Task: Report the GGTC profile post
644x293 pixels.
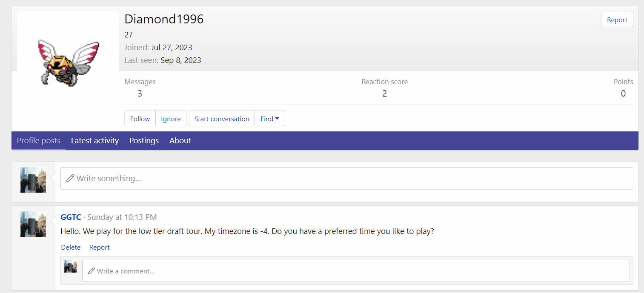Action: [x=100, y=247]
